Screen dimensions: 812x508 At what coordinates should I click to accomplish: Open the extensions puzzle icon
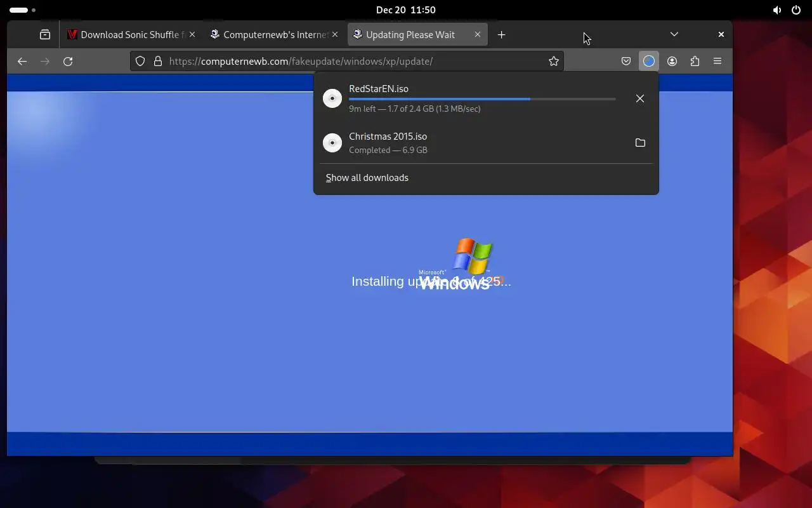click(x=695, y=62)
